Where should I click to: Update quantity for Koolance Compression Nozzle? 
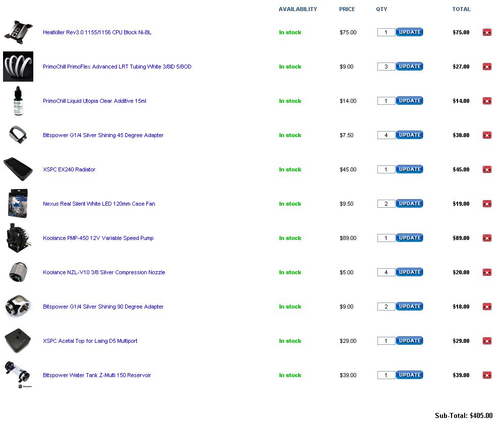tap(410, 272)
